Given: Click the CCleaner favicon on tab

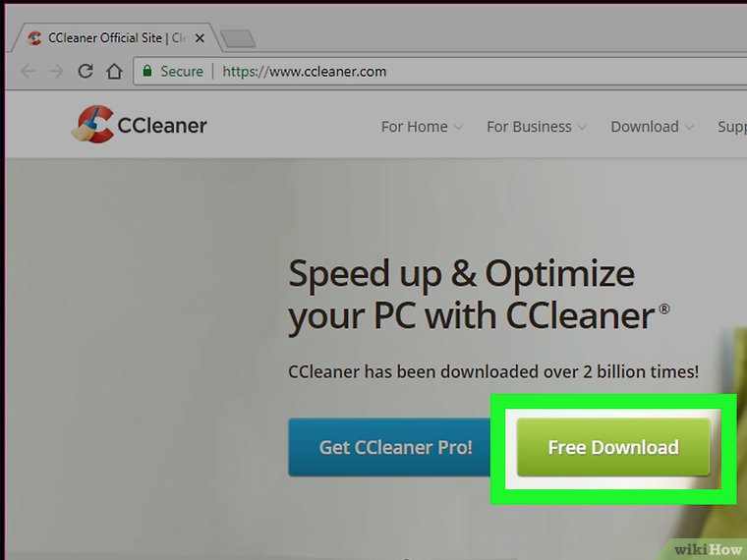Looking at the screenshot, I should click(x=33, y=38).
